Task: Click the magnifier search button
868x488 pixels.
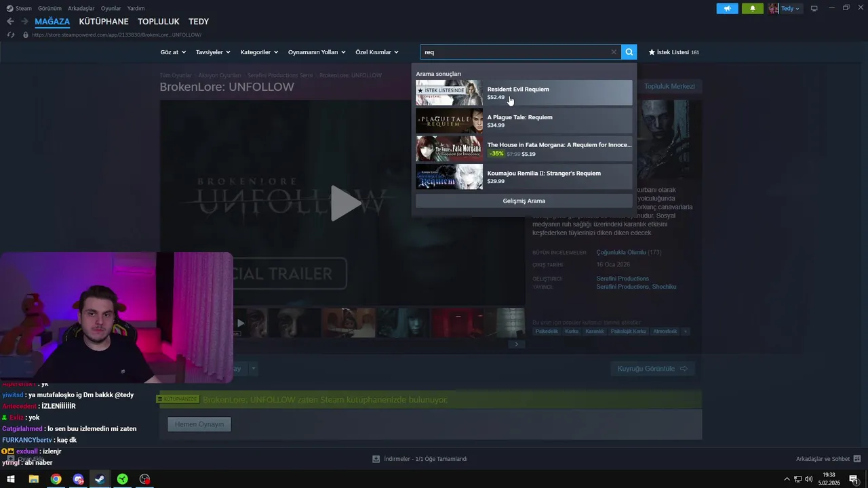Action: pos(629,52)
